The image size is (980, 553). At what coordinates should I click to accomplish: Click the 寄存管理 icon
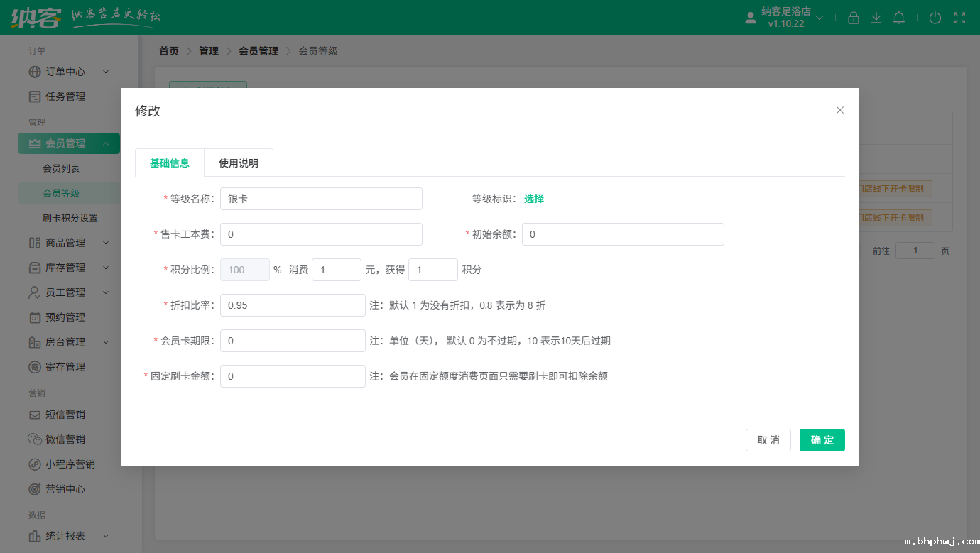(x=34, y=367)
